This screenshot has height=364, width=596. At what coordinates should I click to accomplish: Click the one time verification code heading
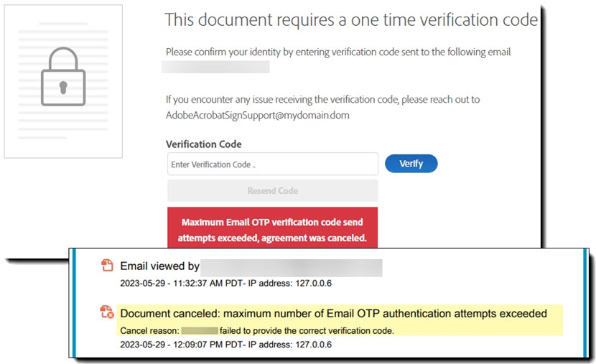click(351, 20)
